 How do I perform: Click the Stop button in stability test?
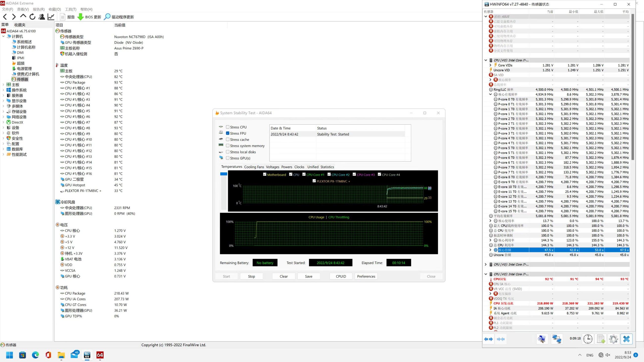pyautogui.click(x=251, y=276)
